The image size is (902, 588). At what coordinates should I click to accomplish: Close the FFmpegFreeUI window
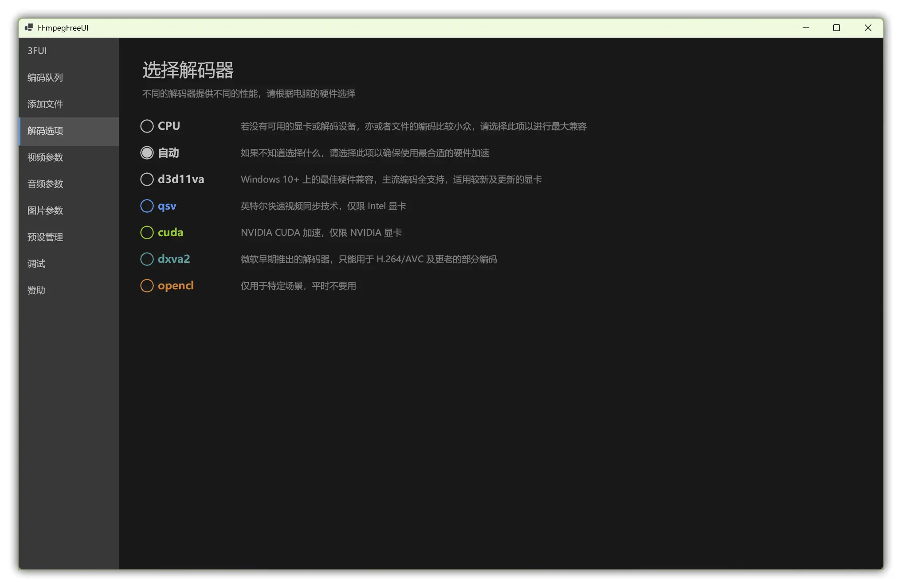[868, 27]
